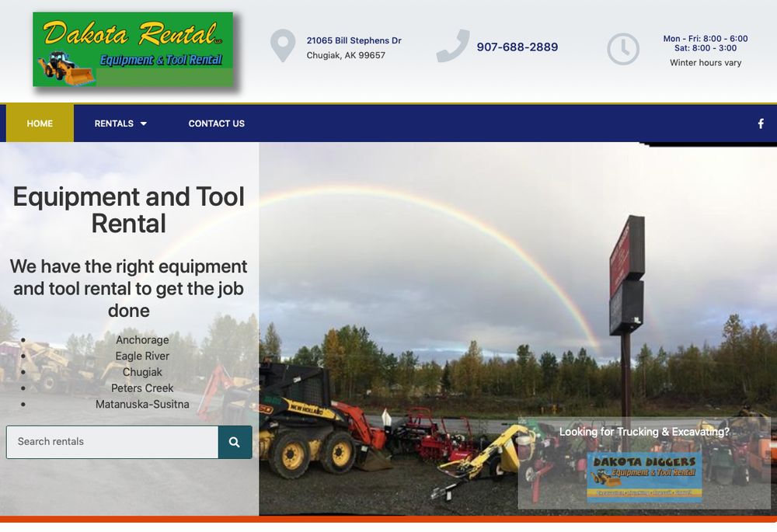Select Matanuska-Susitna in the list
This screenshot has height=532, width=777.
[x=142, y=405]
